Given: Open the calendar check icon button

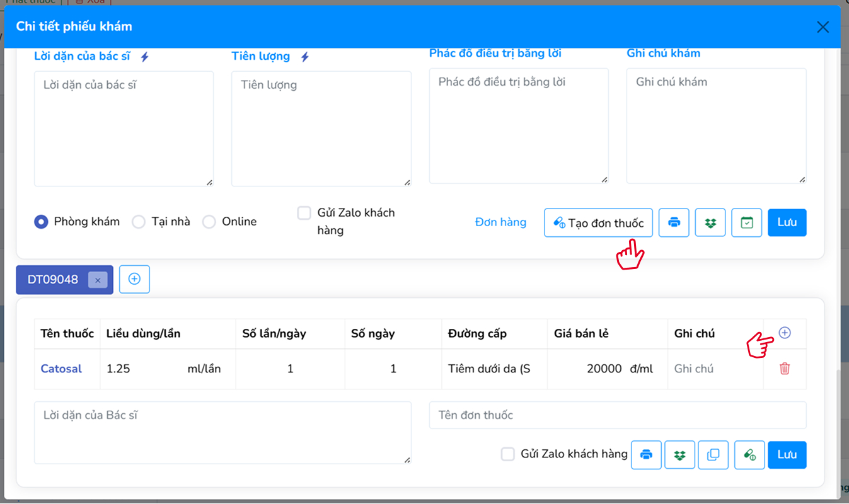Looking at the screenshot, I should pos(747,222).
